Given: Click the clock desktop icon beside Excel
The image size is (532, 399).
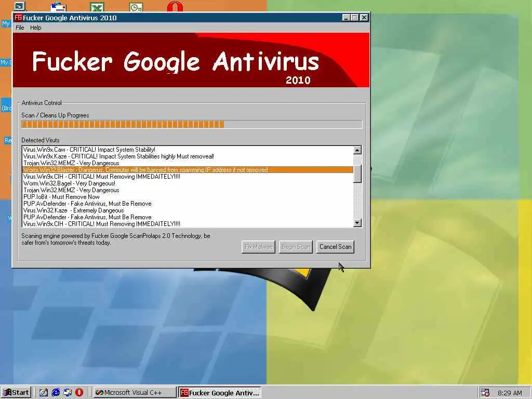Looking at the screenshot, I should click(x=137, y=7).
